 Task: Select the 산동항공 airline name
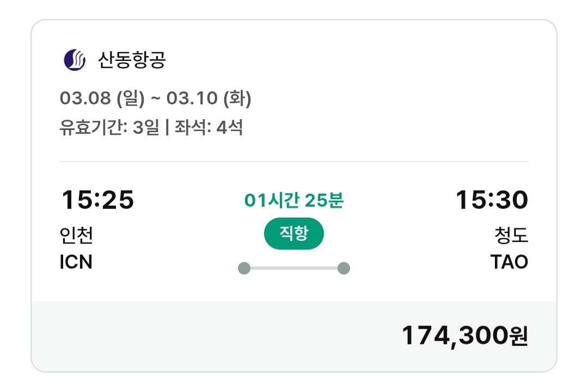click(131, 60)
